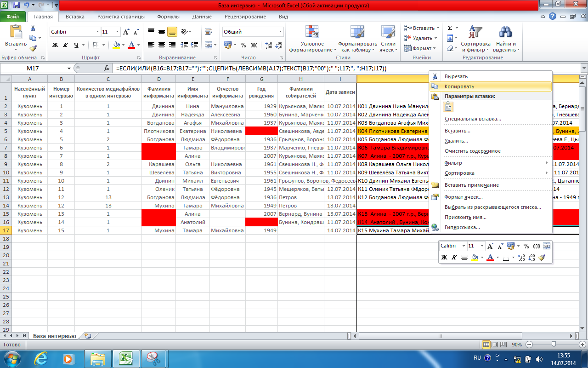Expand the Фильтр submenu in the context menu
Viewport: 588px width, 368px height.
[496, 163]
